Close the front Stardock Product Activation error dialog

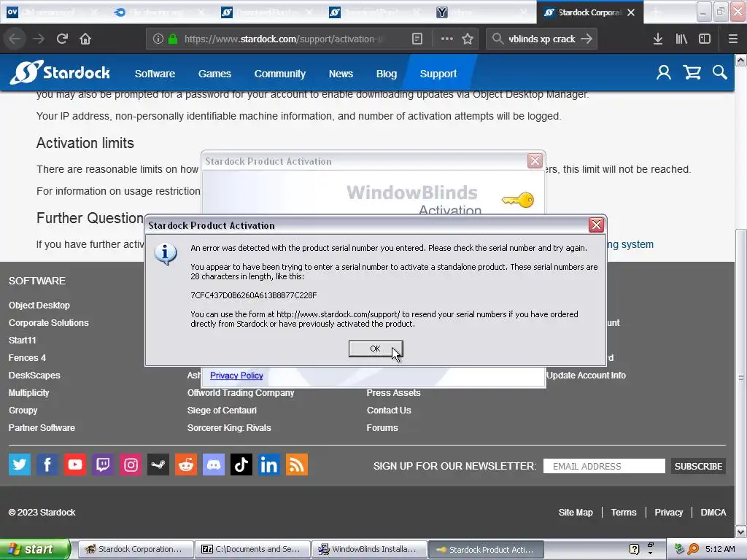[596, 225]
